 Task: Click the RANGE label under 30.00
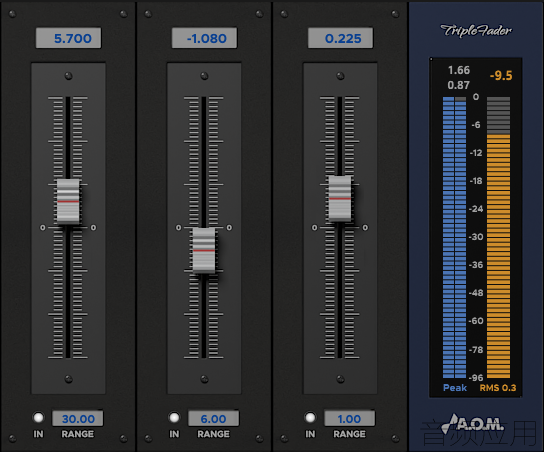click(x=78, y=434)
